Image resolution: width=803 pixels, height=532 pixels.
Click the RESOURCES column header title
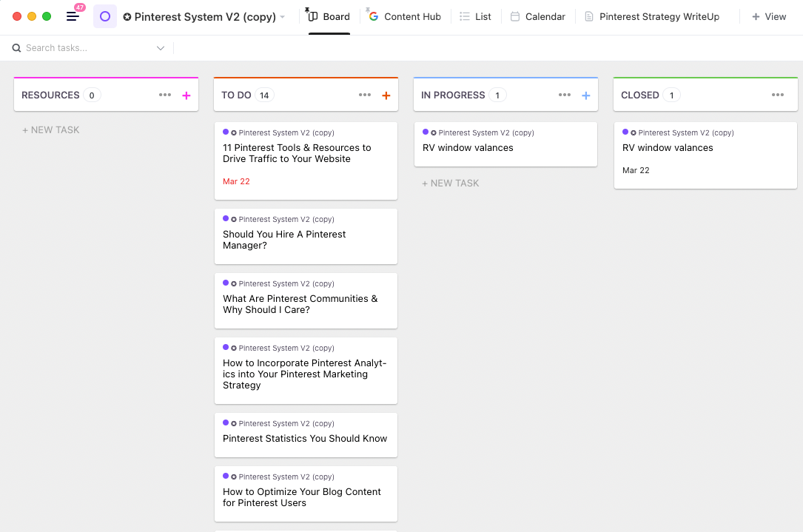50,95
